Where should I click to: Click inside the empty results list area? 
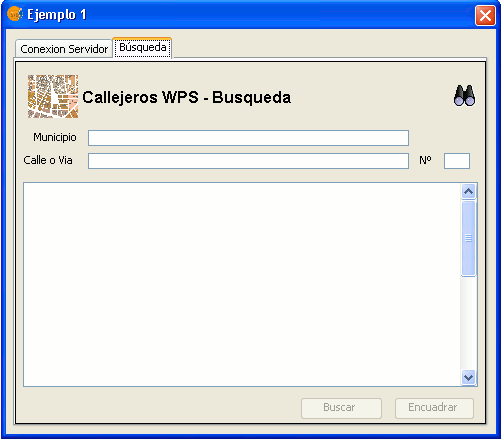point(242,284)
